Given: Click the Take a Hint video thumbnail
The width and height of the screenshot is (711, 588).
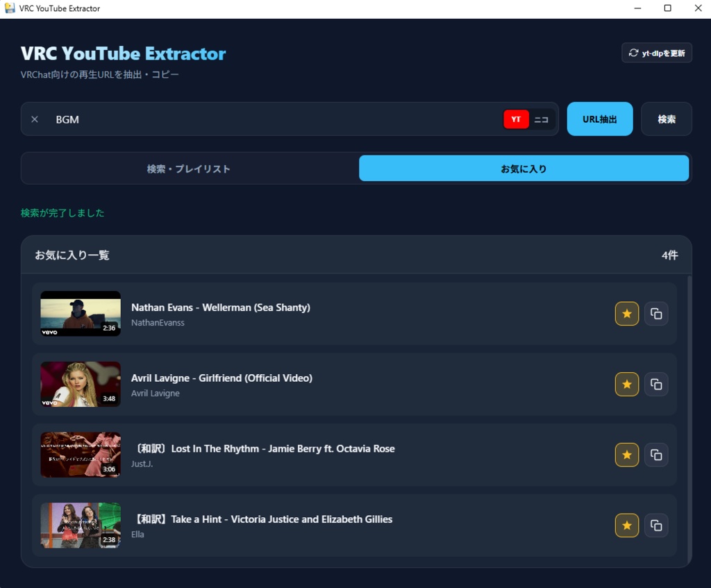Looking at the screenshot, I should 80,526.
